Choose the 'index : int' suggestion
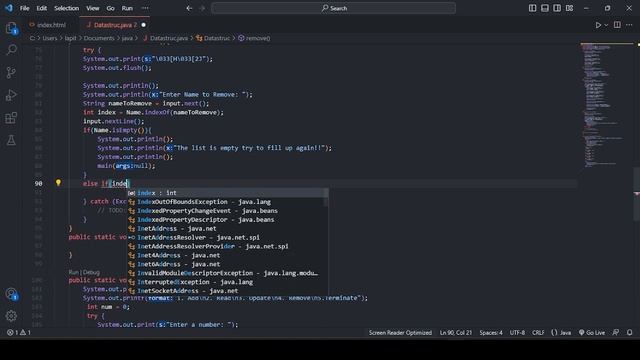 (x=227, y=193)
